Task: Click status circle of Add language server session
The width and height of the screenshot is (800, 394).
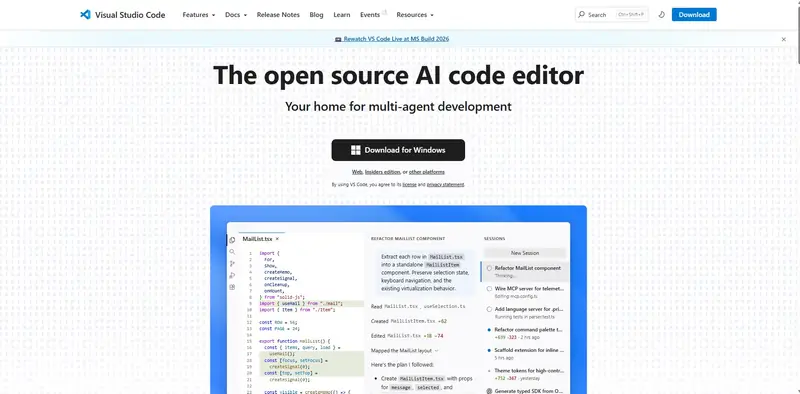Action: click(489, 309)
